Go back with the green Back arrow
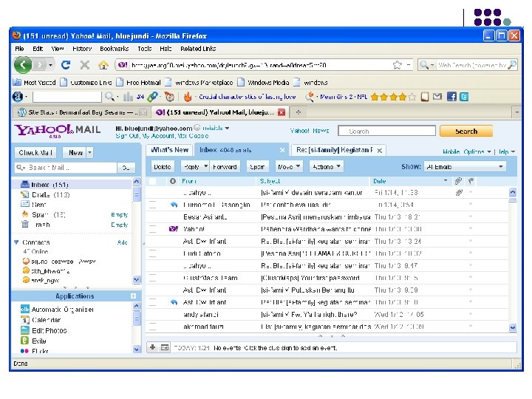Image resolution: width=532 pixels, height=399 pixels. 23,64
